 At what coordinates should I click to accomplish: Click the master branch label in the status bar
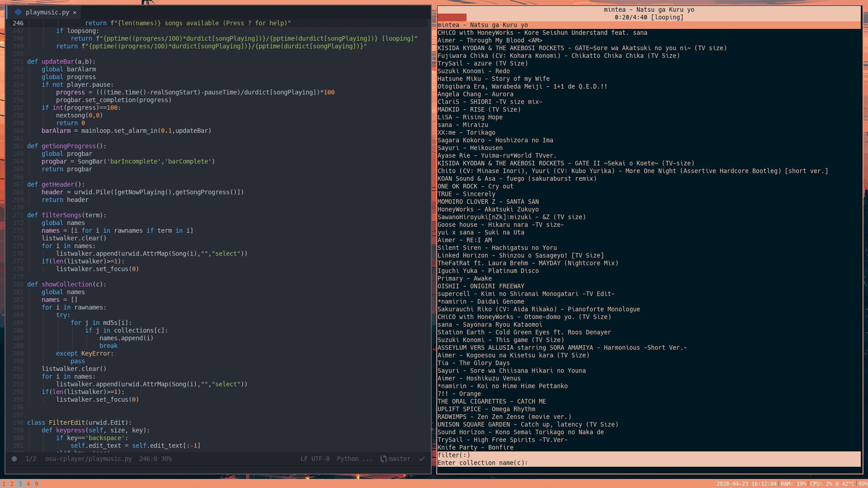point(400,459)
